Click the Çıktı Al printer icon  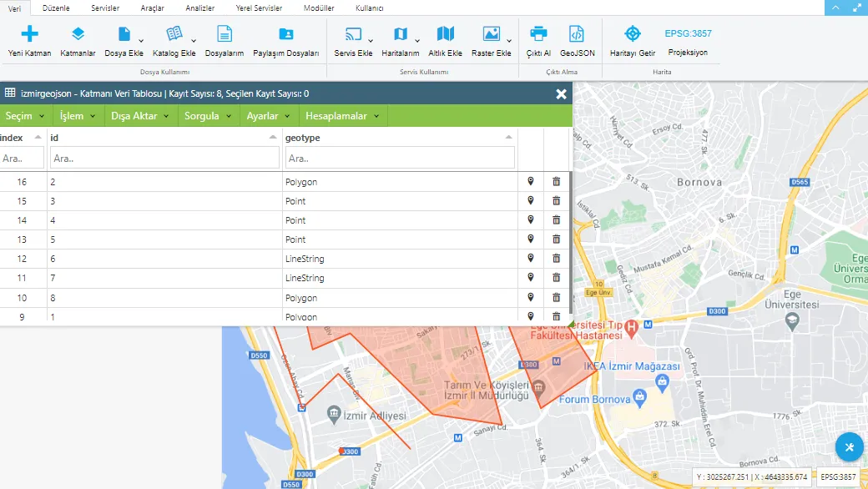tap(538, 33)
